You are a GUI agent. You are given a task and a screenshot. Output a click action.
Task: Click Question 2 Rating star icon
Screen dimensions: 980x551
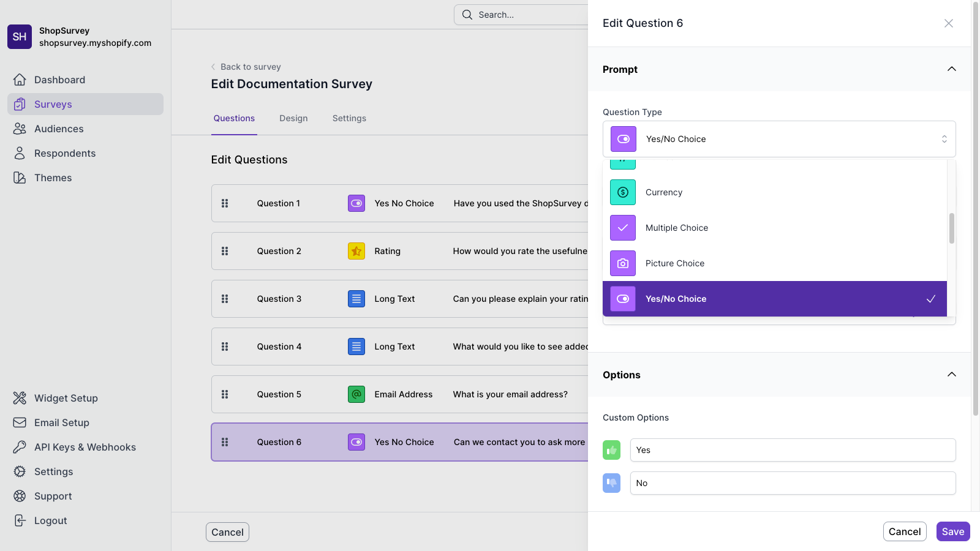[x=356, y=251]
